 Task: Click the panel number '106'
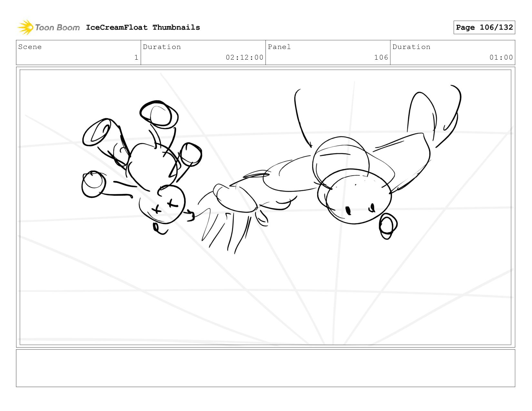tap(381, 57)
